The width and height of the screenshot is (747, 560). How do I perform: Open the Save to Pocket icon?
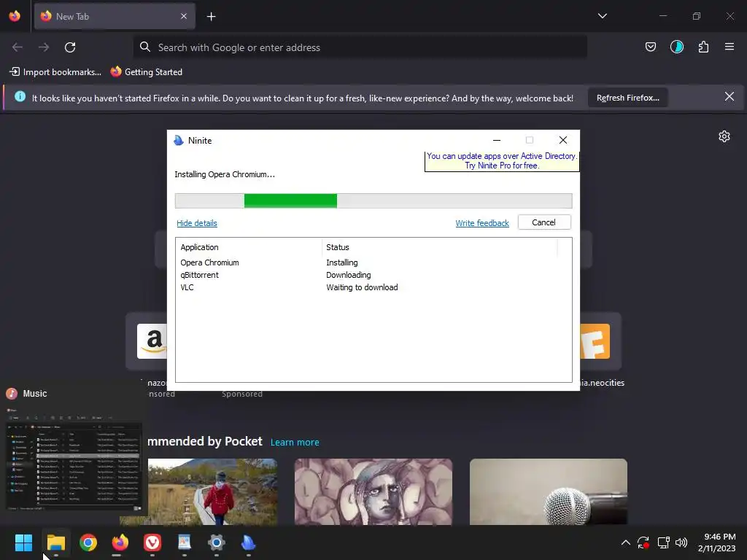pyautogui.click(x=650, y=47)
